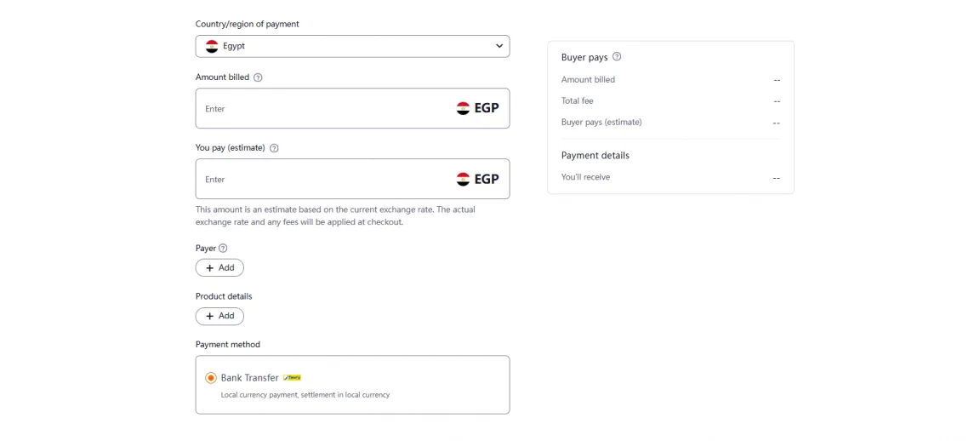Select the Bank Transfer radio button
Image resolution: width=980 pixels, height=441 pixels.
pos(211,378)
